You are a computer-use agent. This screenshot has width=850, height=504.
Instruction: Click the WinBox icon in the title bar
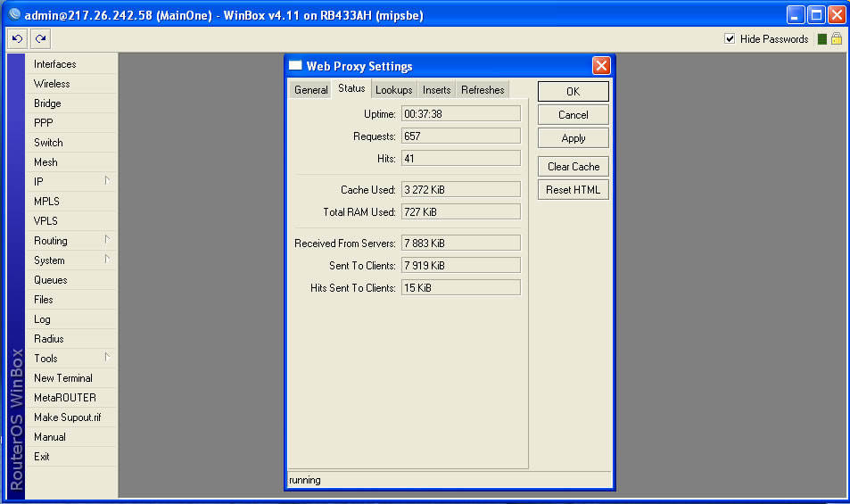[14, 14]
